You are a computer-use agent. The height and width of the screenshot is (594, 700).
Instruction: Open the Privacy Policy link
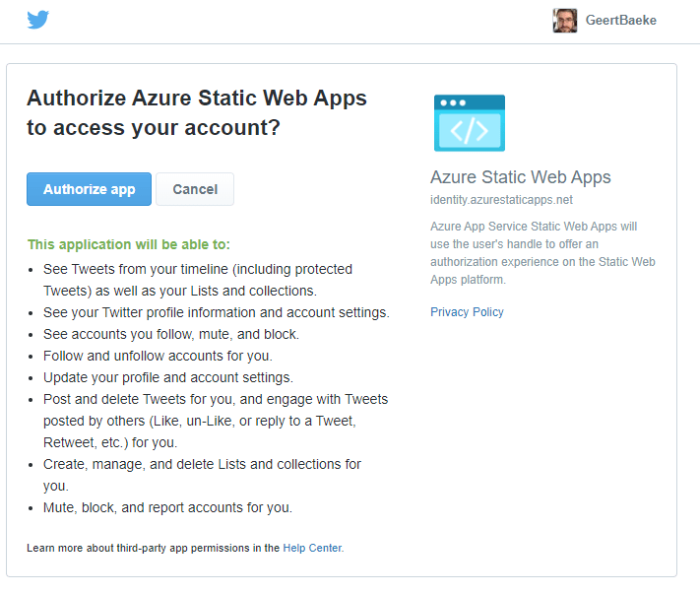point(467,312)
